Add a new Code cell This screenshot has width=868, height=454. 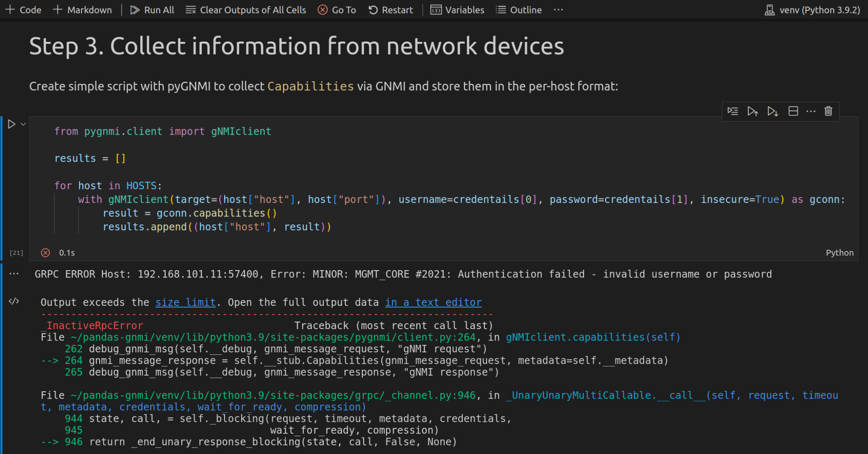[23, 9]
